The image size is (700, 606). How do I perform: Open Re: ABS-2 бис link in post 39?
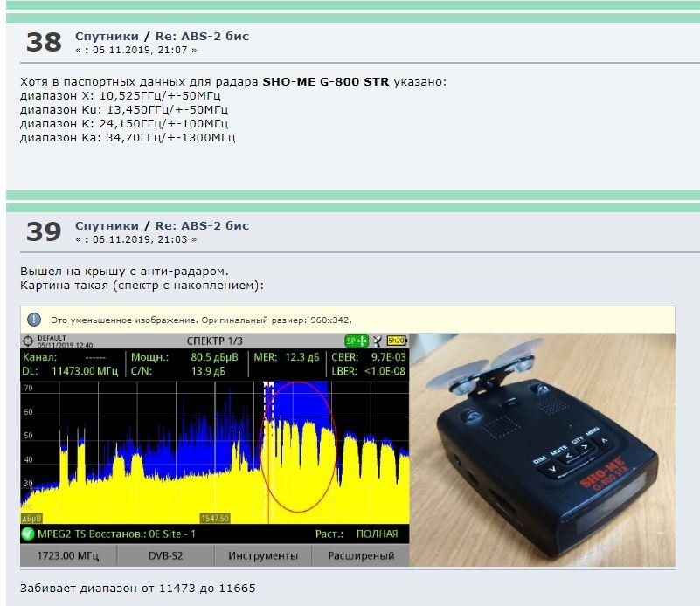click(x=202, y=225)
